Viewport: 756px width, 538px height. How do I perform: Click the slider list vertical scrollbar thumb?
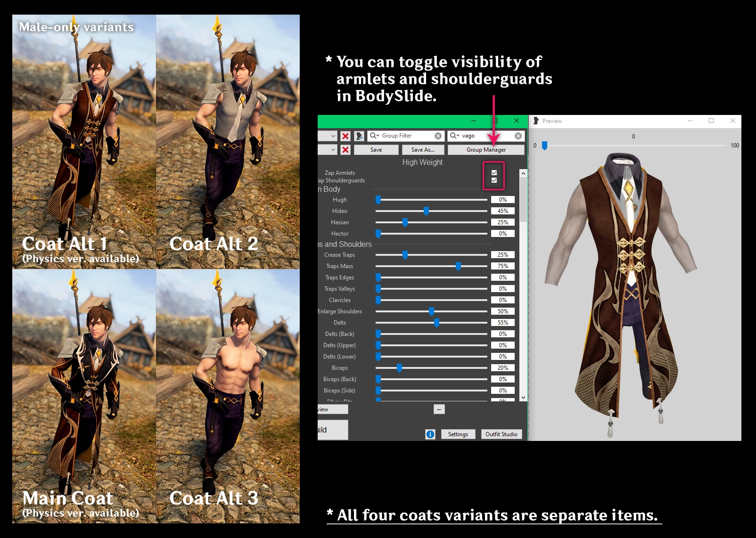point(523,200)
